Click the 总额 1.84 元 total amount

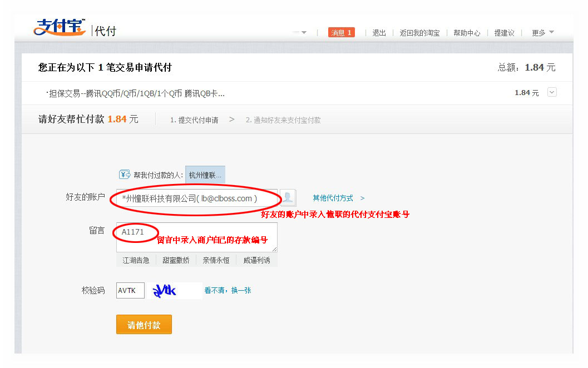pyautogui.click(x=526, y=67)
